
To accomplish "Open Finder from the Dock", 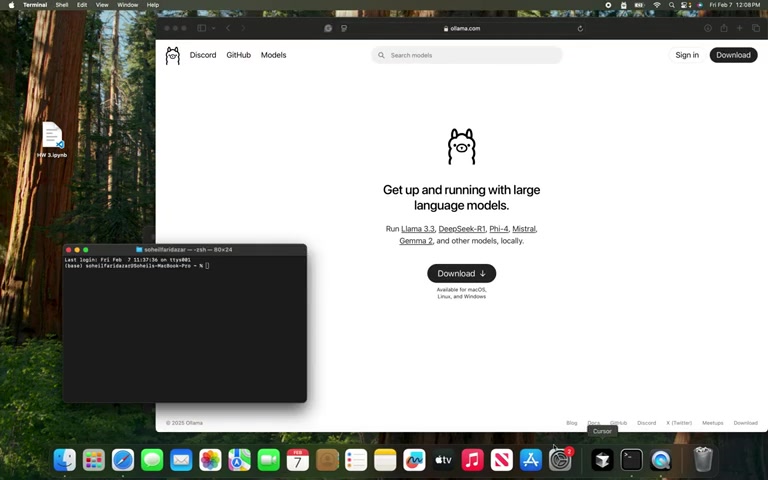I will [65, 460].
